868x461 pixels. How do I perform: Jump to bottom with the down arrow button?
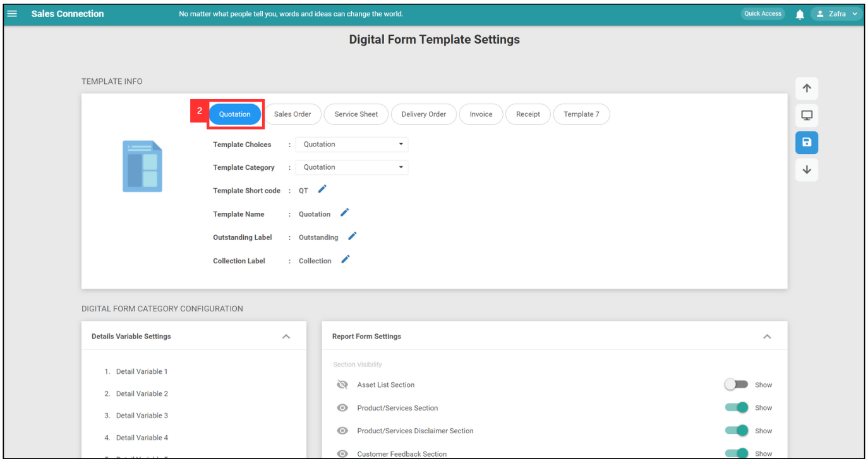pos(807,170)
